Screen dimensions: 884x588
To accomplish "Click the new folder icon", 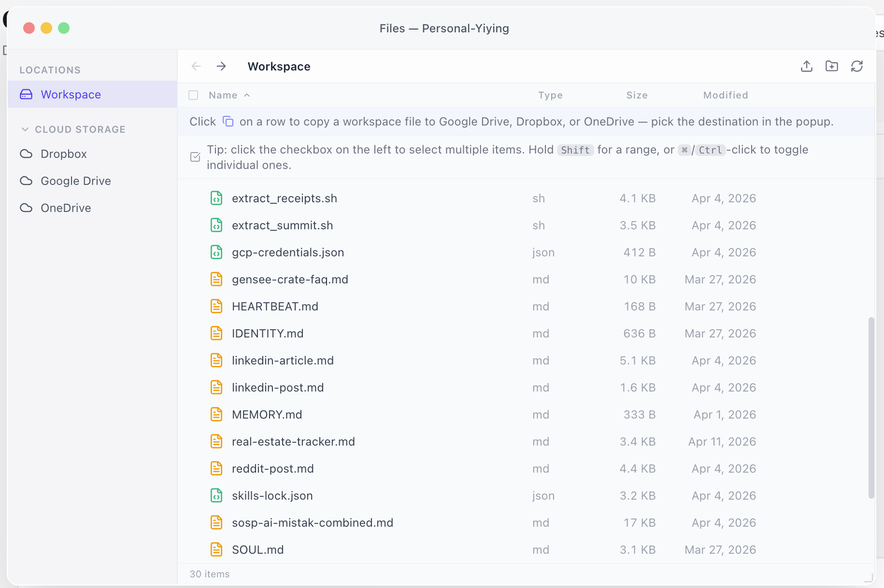I will pyautogui.click(x=831, y=66).
